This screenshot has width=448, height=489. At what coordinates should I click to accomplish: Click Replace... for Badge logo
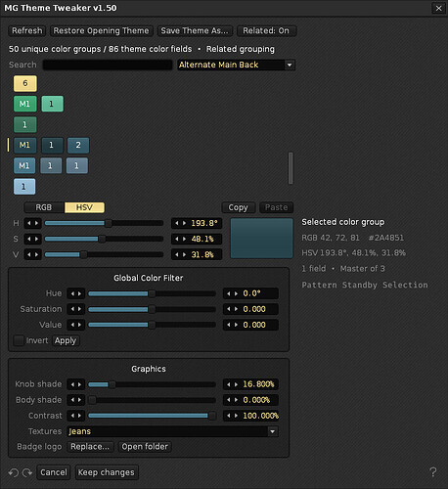[x=90, y=447]
